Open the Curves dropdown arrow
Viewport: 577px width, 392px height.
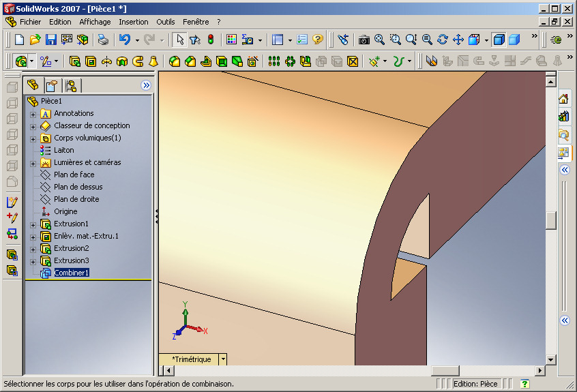[409, 61]
